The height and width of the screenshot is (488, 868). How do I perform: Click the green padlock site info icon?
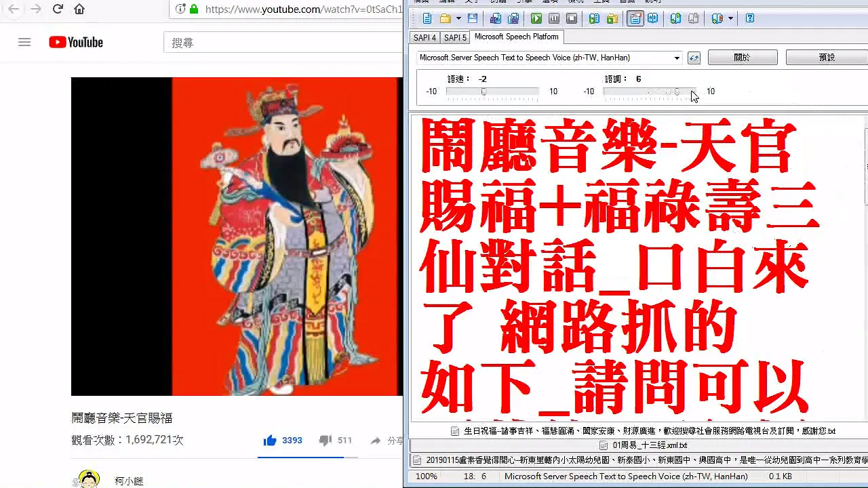tap(194, 9)
